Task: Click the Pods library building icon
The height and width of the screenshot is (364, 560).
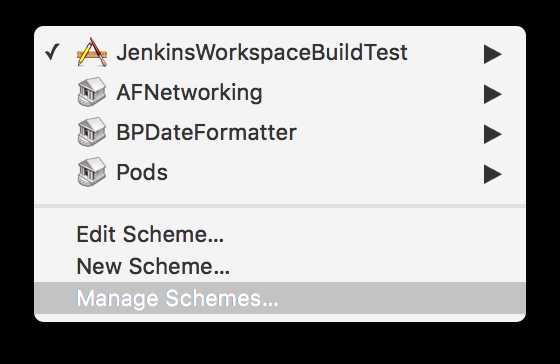Action: (92, 172)
